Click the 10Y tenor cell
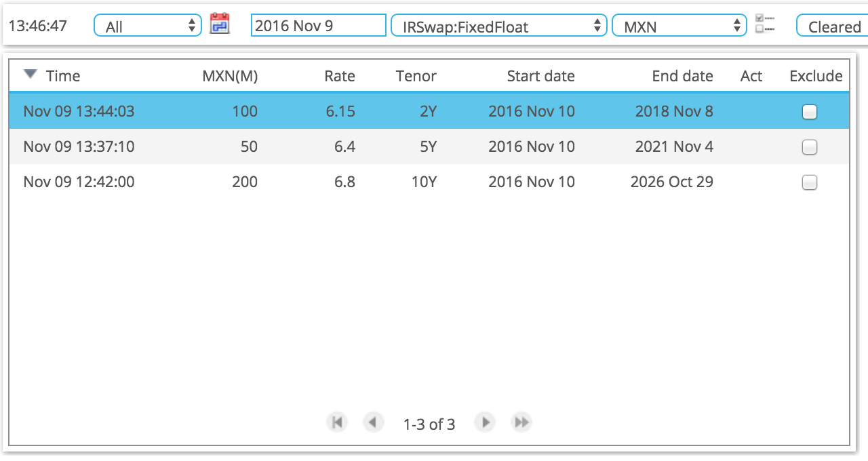Viewport: 868px width, 461px height. pos(425,182)
